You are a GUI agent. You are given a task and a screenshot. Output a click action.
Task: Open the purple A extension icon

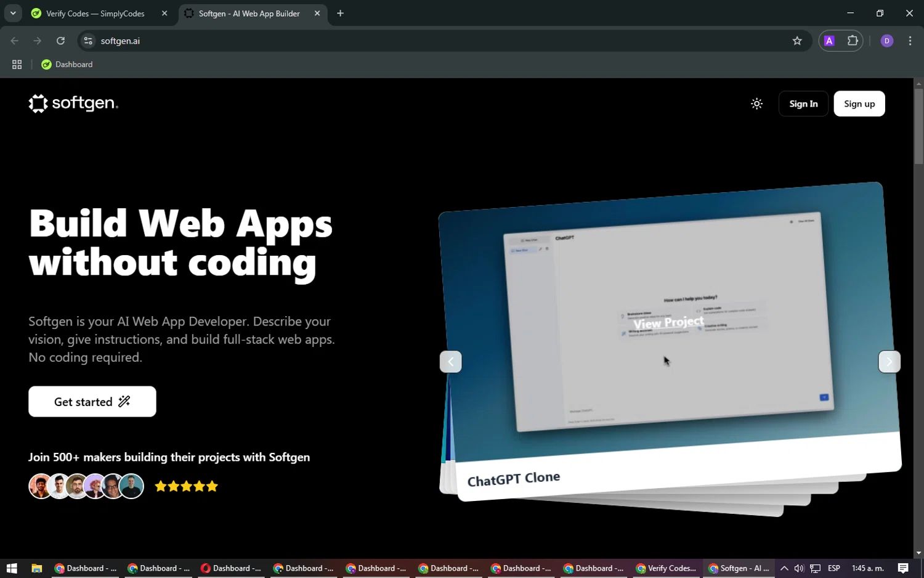pos(829,41)
